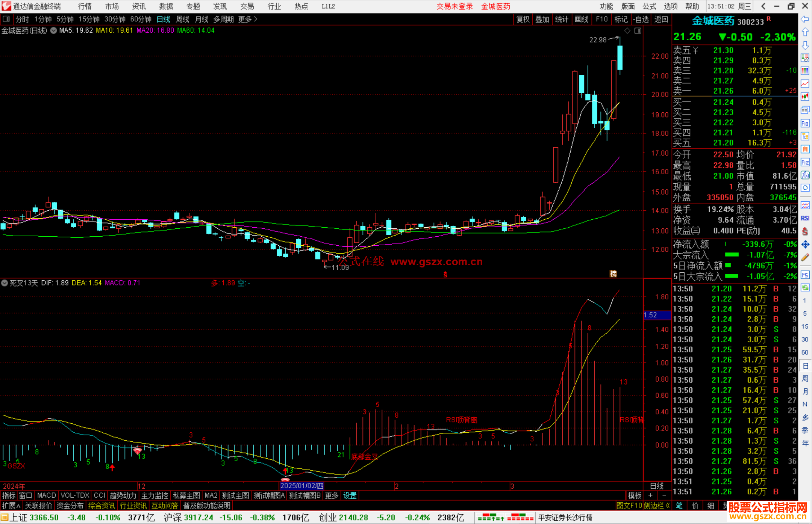Screen dimensions: 812x524
Task: Click the red S dollar sidebar icon
Action: 805,231
